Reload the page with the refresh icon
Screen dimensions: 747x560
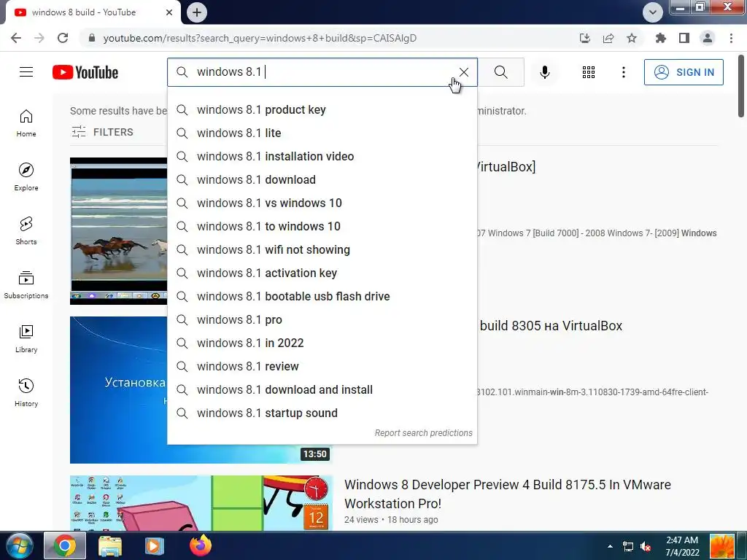tap(63, 38)
